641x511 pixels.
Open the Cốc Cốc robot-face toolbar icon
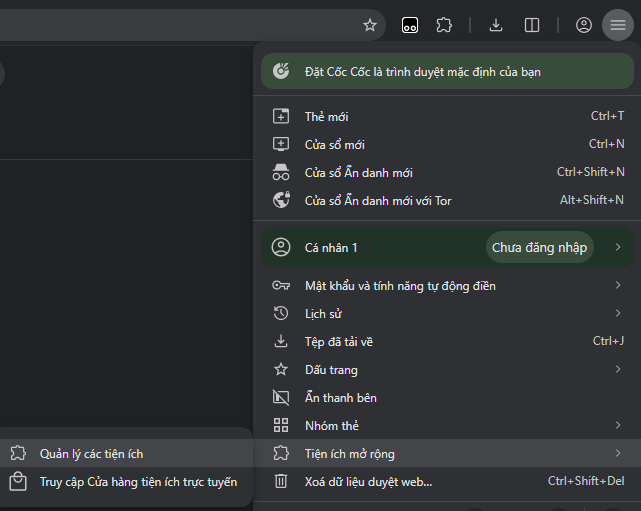(410, 25)
